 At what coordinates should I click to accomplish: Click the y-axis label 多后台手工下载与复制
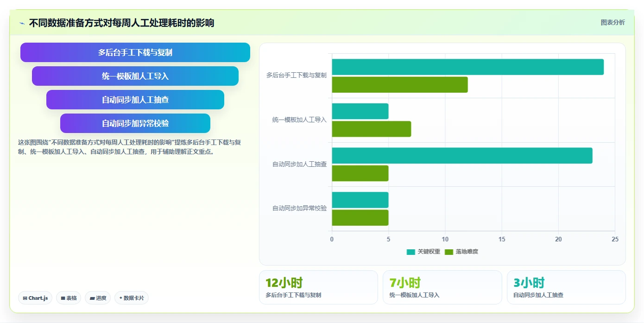pyautogui.click(x=297, y=75)
